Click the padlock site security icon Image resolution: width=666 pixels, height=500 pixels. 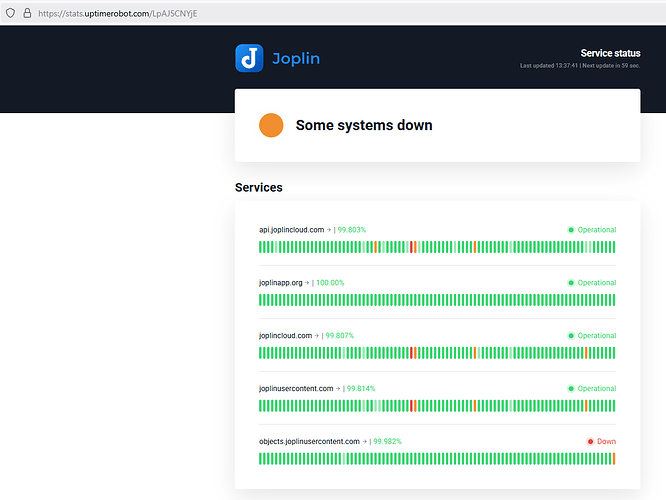27,13
